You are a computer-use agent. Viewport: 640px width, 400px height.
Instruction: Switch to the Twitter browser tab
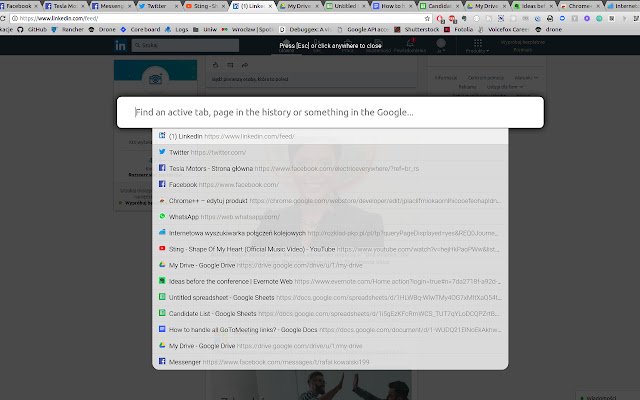(x=157, y=6)
